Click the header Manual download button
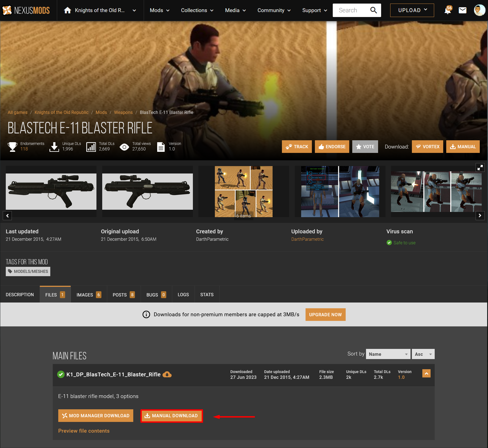The width and height of the screenshot is (488, 448). coord(463,147)
